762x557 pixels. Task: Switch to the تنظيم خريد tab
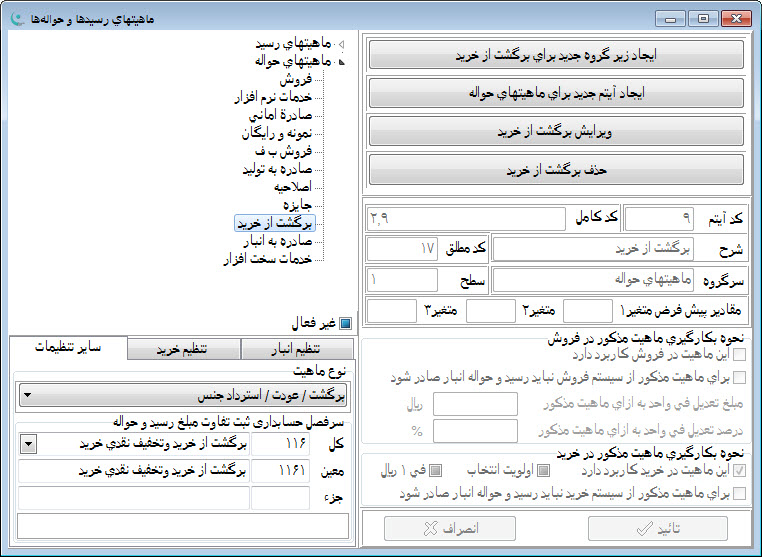coord(185,349)
